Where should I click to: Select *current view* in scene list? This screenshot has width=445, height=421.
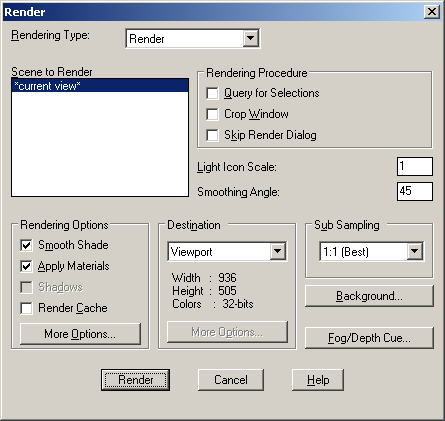(x=100, y=86)
